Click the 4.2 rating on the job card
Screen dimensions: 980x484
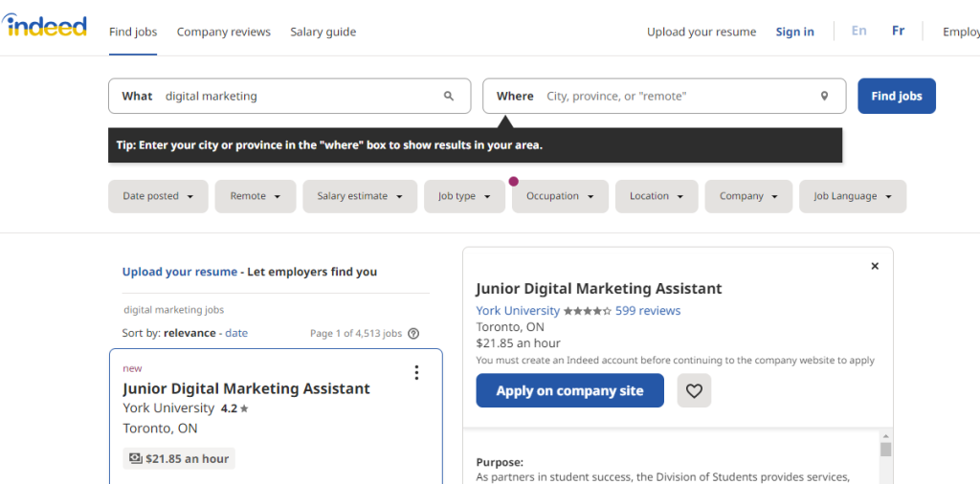pyautogui.click(x=234, y=409)
